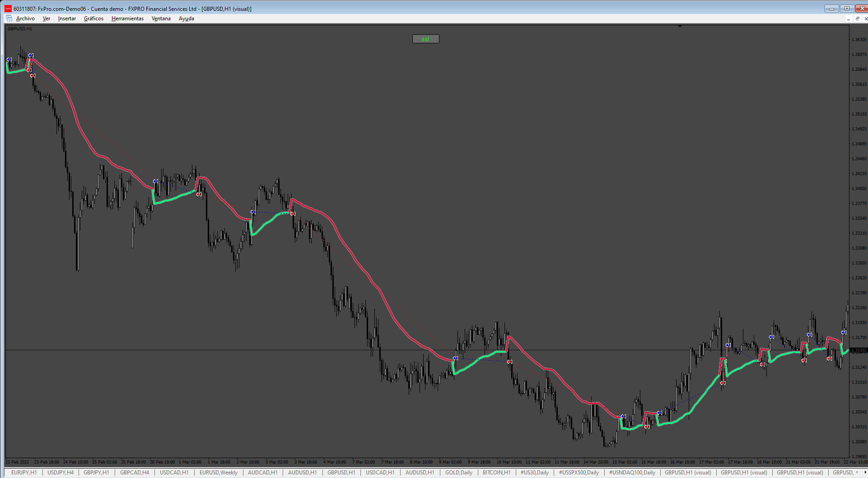Open the Herramientas menu
868x478 pixels.
point(127,19)
